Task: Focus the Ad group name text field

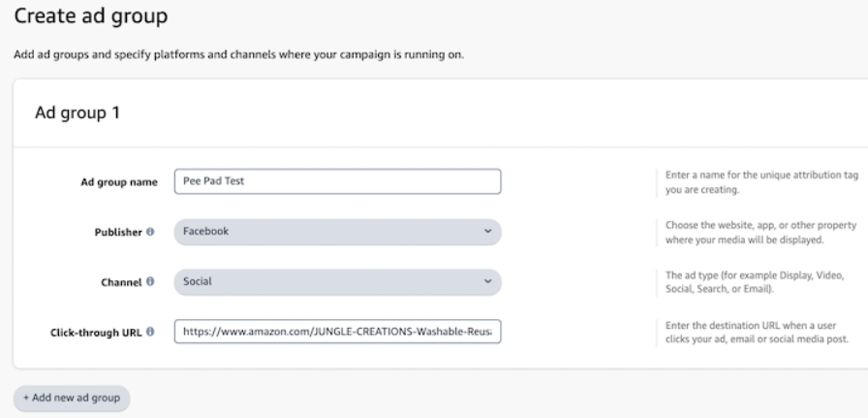Action: (x=337, y=181)
